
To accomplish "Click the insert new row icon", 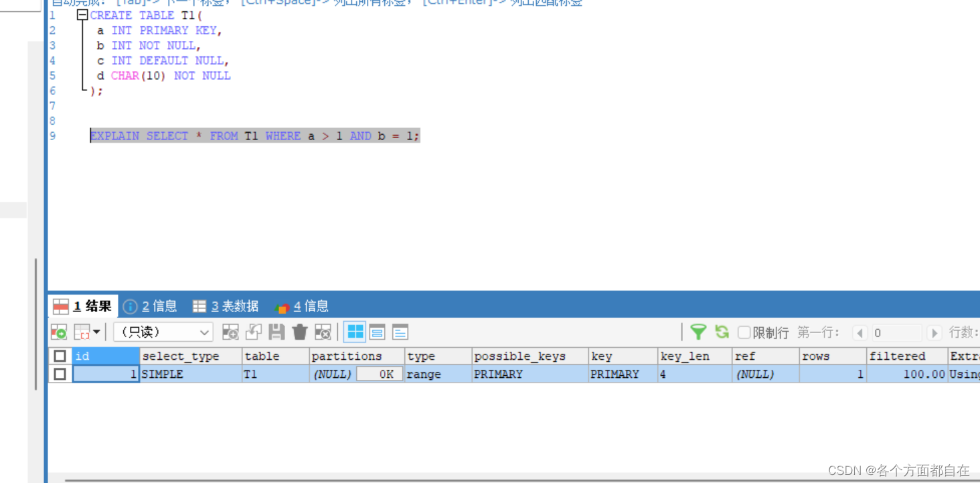I will coord(230,332).
